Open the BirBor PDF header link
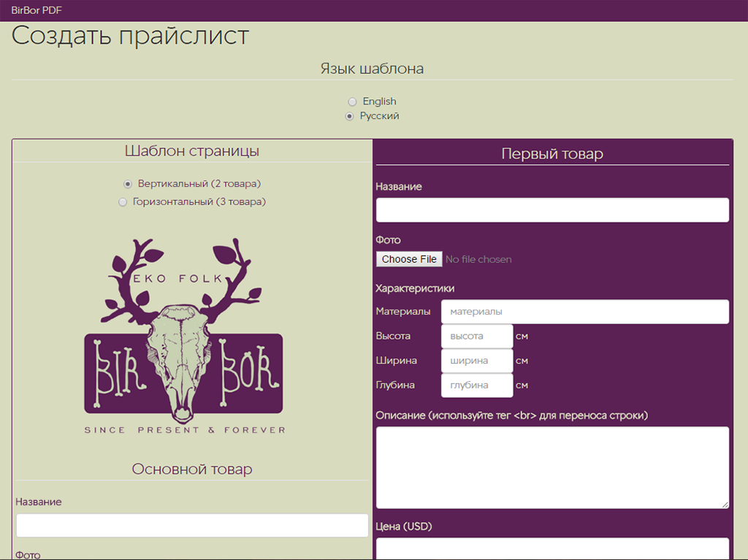The width and height of the screenshot is (748, 560). click(x=37, y=10)
